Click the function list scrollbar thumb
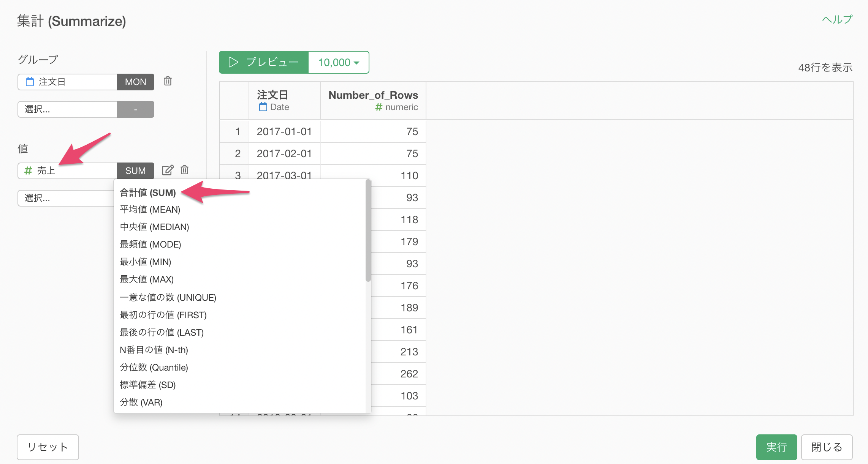Viewport: 868px width, 464px height. (x=368, y=231)
